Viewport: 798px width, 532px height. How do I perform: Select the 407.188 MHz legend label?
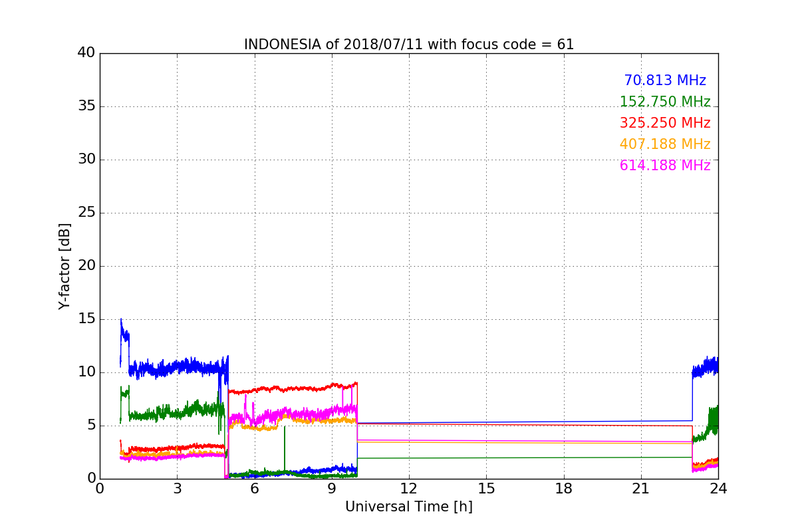[x=665, y=144]
